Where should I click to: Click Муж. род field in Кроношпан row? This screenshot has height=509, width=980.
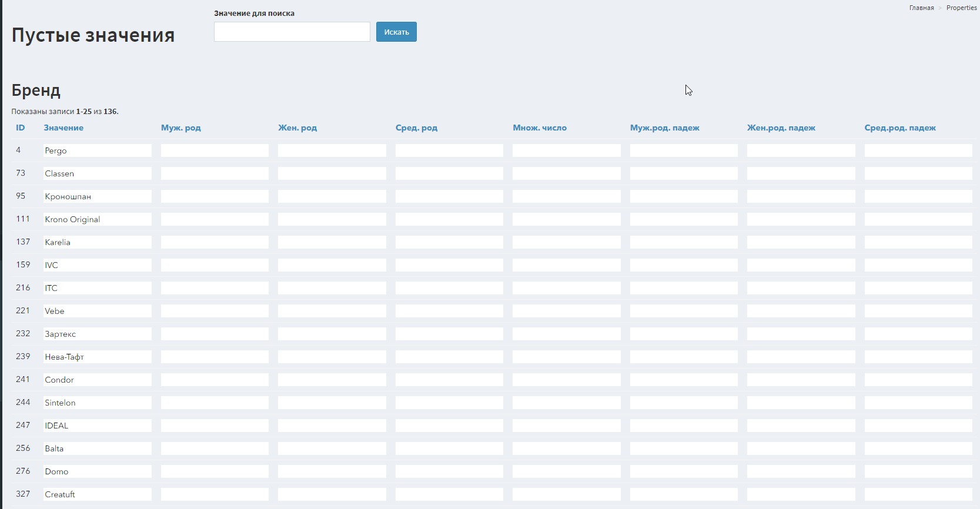point(215,196)
